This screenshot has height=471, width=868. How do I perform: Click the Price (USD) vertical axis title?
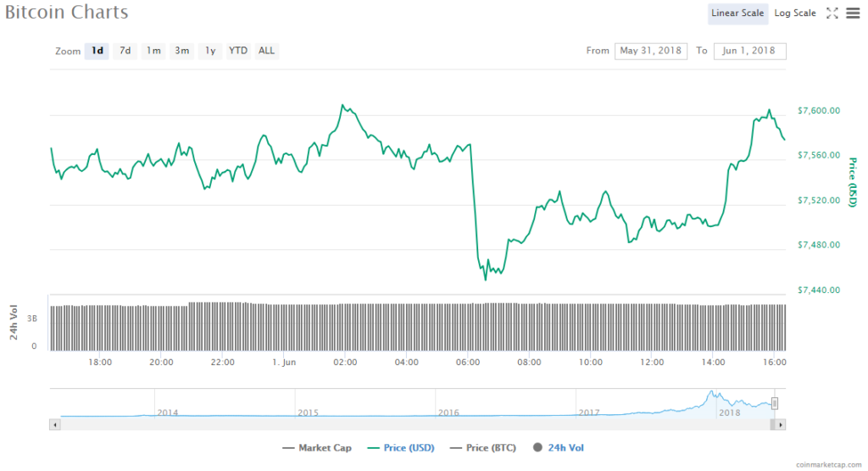(x=853, y=183)
